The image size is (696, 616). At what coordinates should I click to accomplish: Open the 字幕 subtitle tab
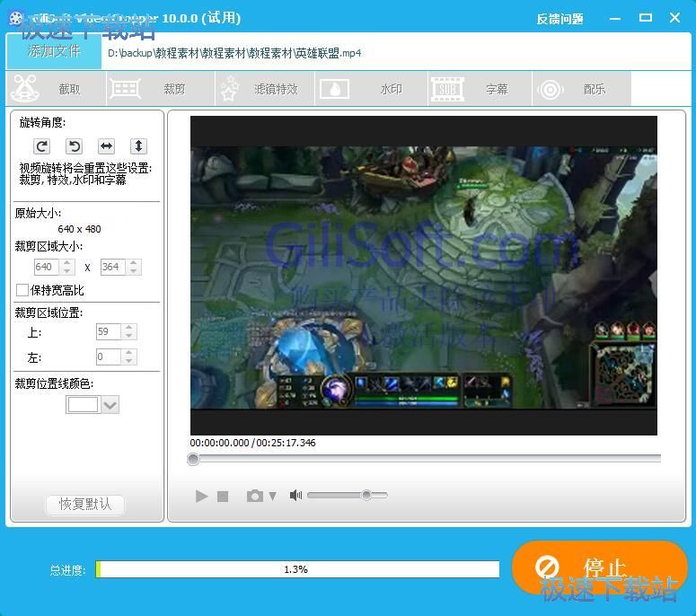pos(480,89)
